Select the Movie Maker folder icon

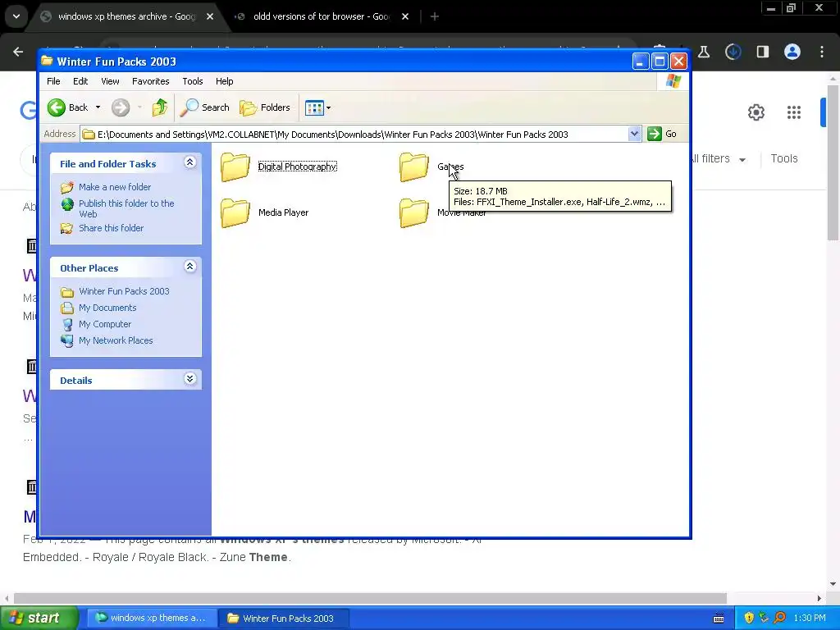[413, 212]
